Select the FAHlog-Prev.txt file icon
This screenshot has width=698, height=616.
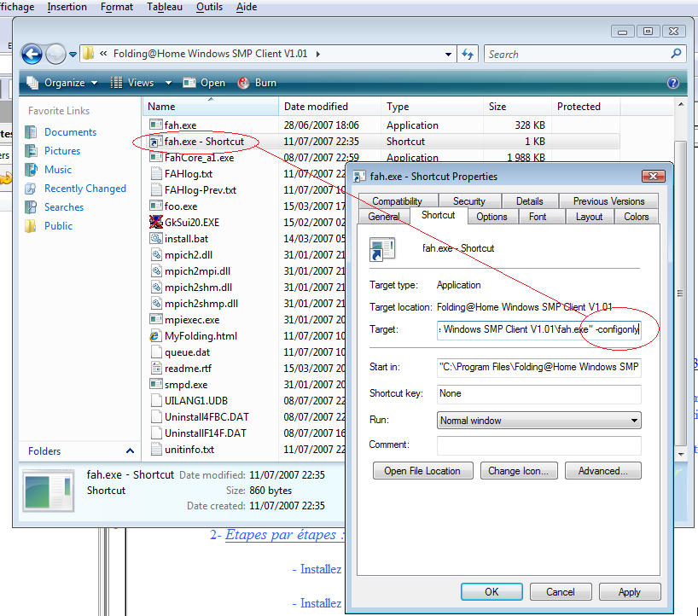(x=156, y=190)
